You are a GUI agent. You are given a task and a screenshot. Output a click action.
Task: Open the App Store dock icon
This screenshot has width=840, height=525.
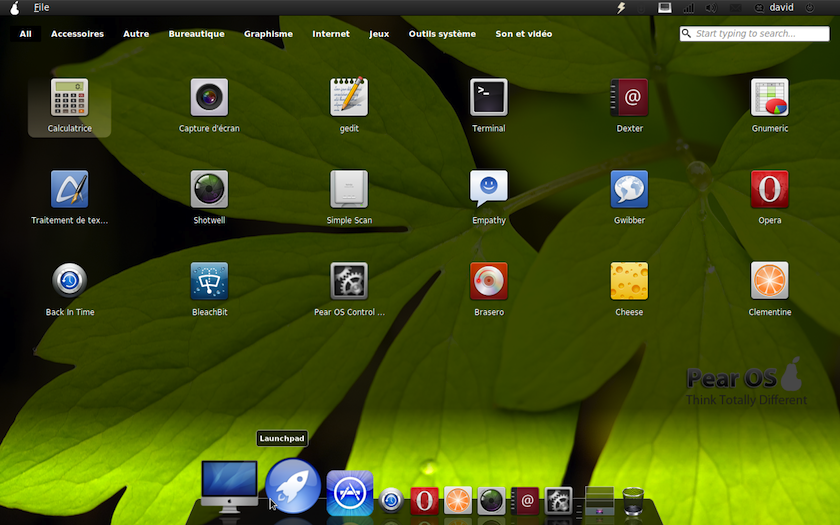coord(350,493)
